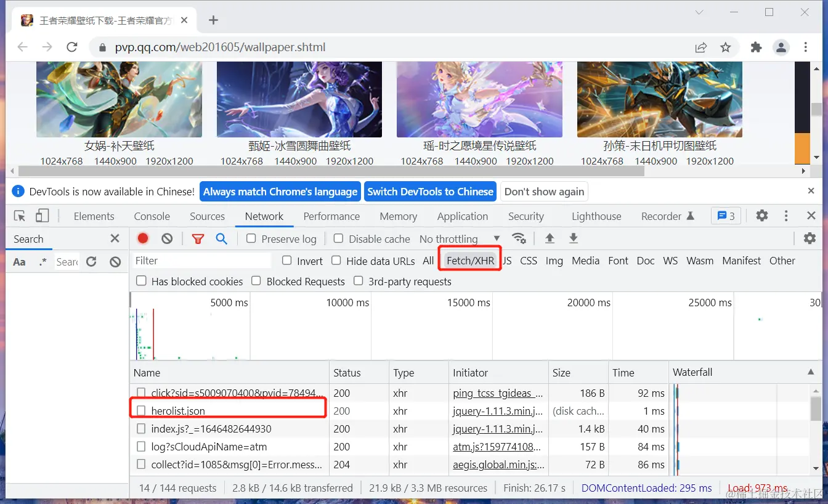Click the red record network log button
828x504 pixels.
pyautogui.click(x=143, y=238)
